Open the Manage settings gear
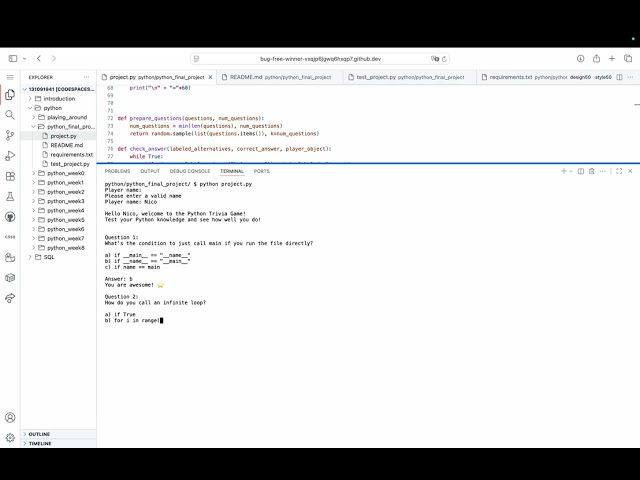Screen dimensions: 640x480 [10, 438]
